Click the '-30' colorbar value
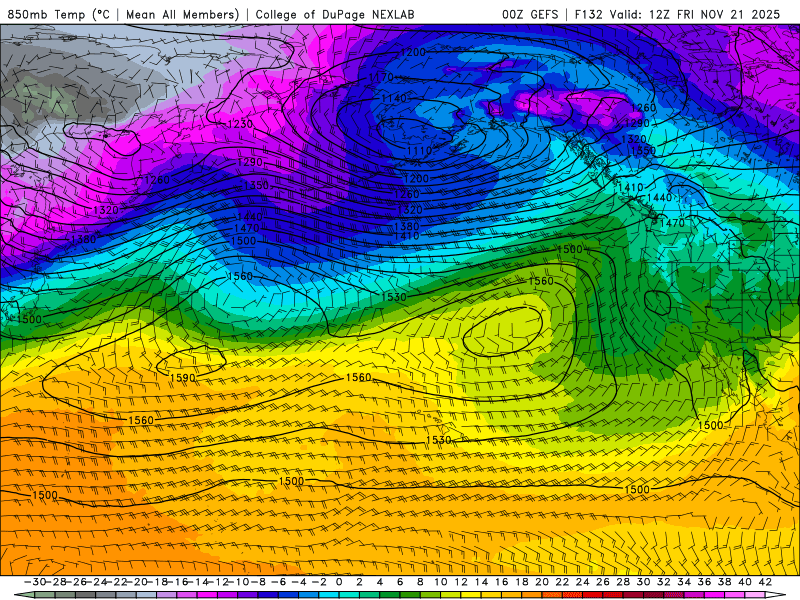Viewport: 800px width, 600px height. [x=35, y=582]
